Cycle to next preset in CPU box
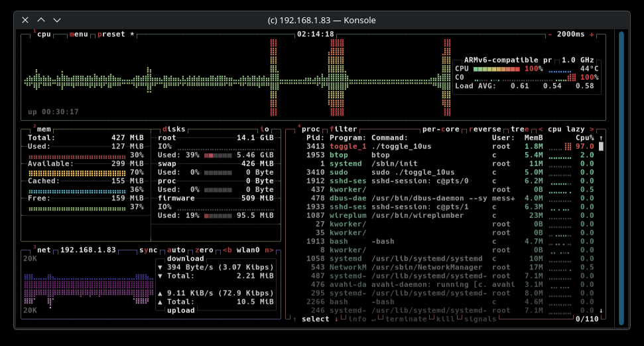The width and height of the screenshot is (644, 346). 111,35
